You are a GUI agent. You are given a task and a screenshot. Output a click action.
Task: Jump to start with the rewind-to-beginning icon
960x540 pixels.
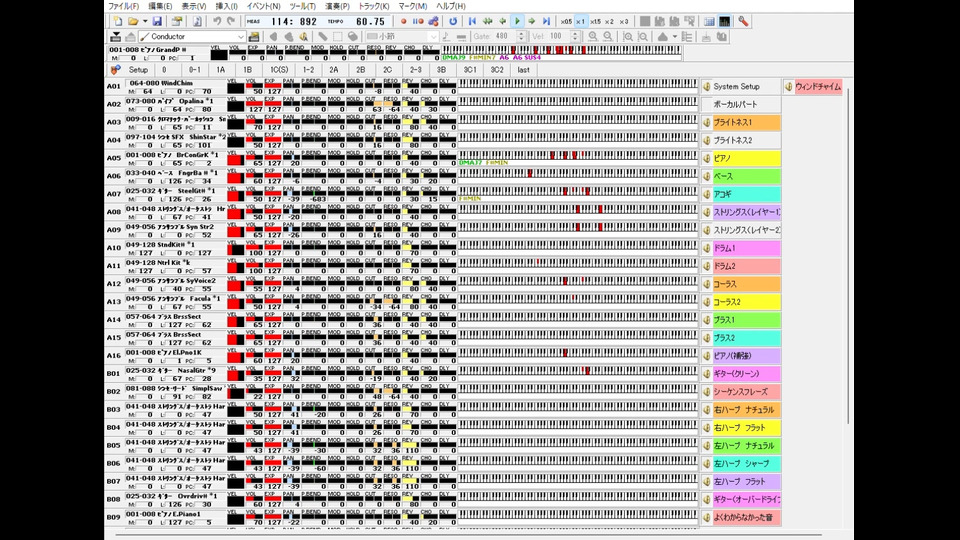[x=472, y=21]
